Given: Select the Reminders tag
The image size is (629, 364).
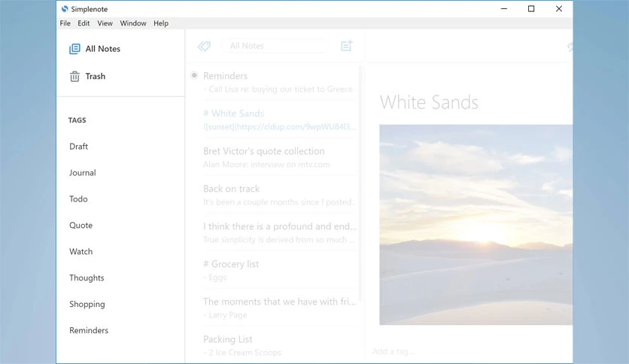Looking at the screenshot, I should (89, 330).
